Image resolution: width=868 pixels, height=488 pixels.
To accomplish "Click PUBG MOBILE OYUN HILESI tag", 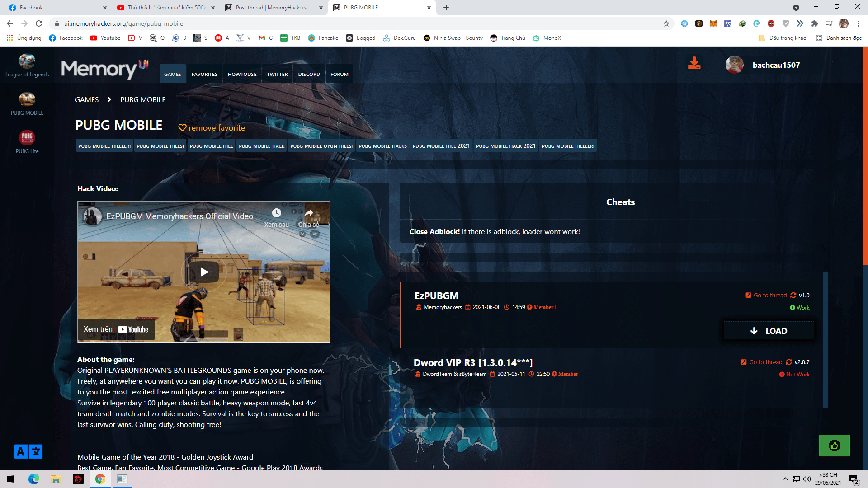I will tap(321, 146).
